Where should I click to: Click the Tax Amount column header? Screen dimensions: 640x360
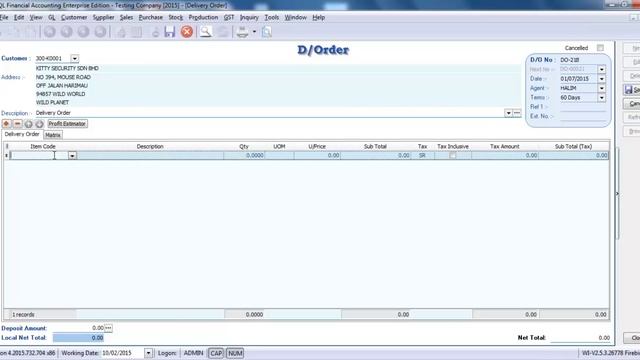click(505, 146)
